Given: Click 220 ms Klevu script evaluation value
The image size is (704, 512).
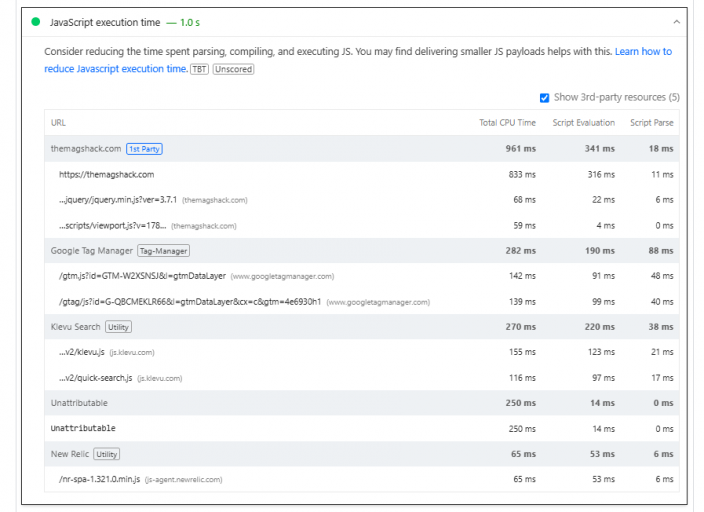Looking at the screenshot, I should point(599,327).
